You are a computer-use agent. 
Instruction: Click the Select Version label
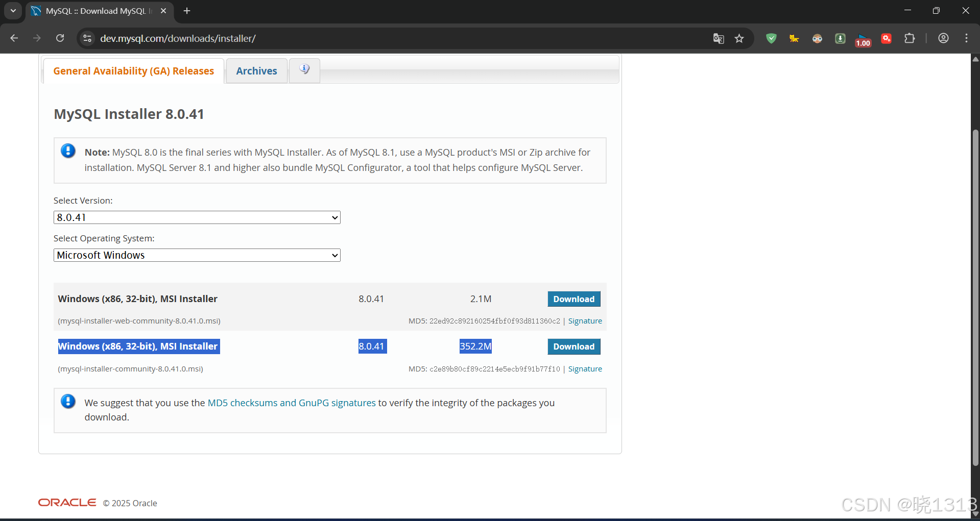point(83,201)
